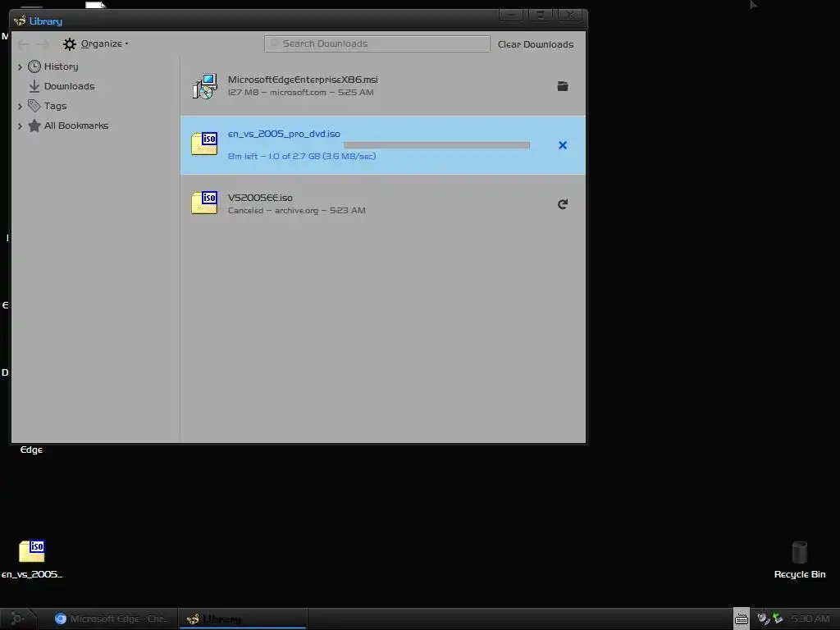The width and height of the screenshot is (840, 630).
Task: Select the MicrosoftEdgeEnterpriseX86.msi file name
Action: [x=303, y=80]
